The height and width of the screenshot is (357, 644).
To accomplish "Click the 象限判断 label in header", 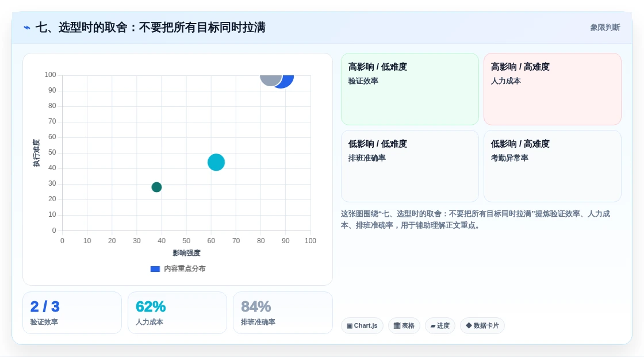I will [605, 28].
